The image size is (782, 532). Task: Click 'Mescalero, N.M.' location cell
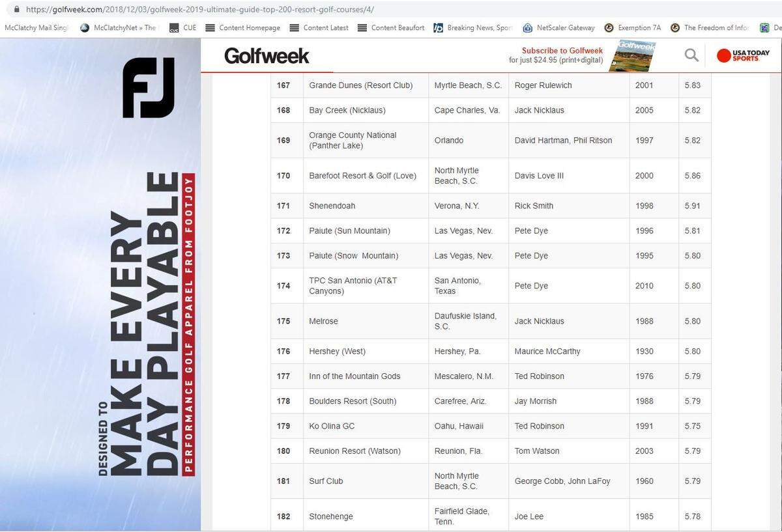tap(469, 376)
